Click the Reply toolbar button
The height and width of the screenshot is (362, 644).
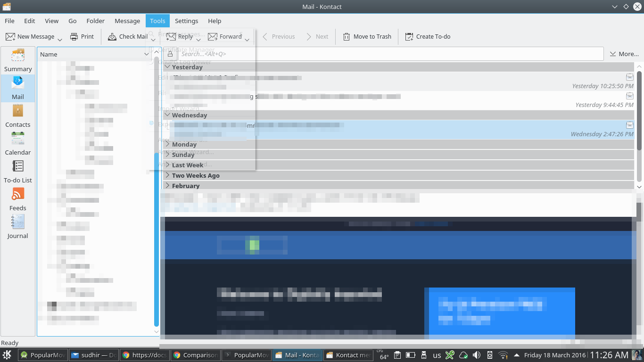click(180, 36)
